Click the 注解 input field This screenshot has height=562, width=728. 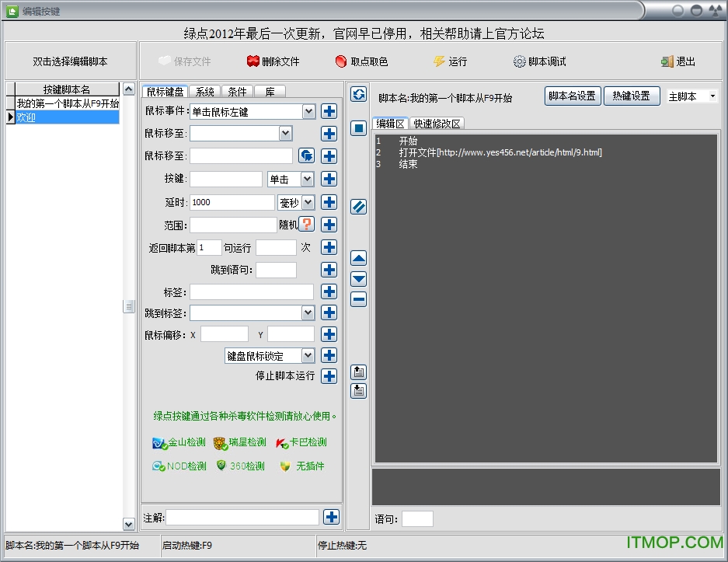[242, 518]
